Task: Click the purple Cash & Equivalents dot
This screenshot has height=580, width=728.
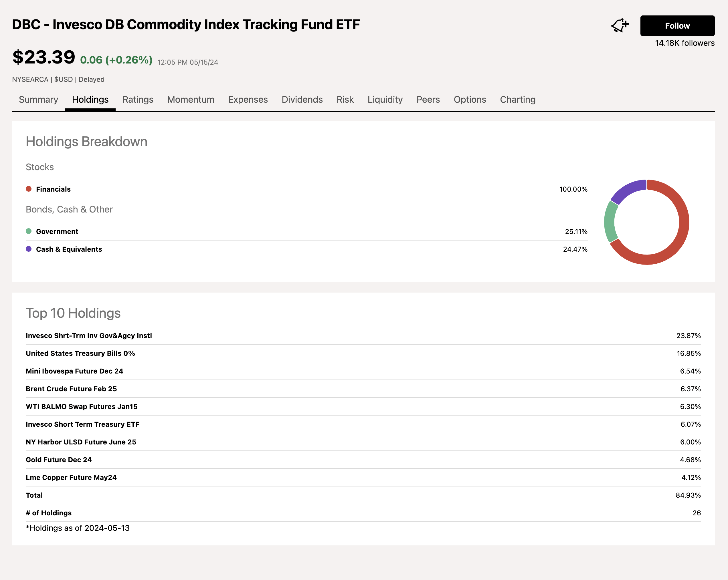Action: (x=29, y=249)
